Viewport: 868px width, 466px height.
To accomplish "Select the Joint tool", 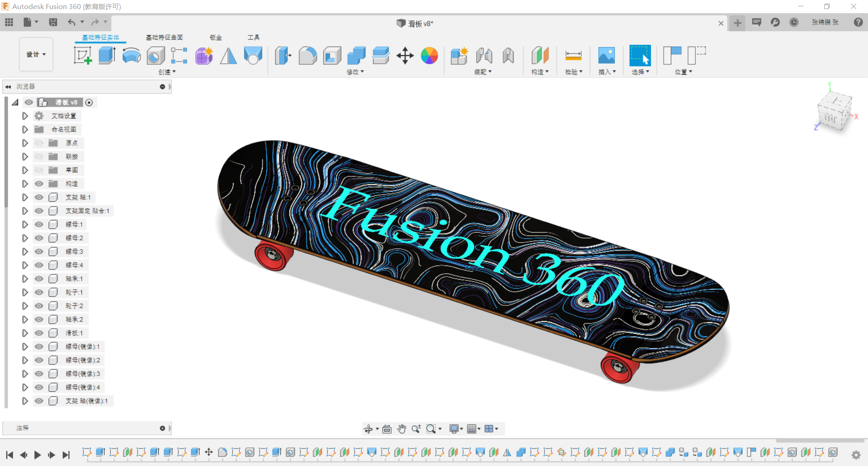I will [484, 56].
